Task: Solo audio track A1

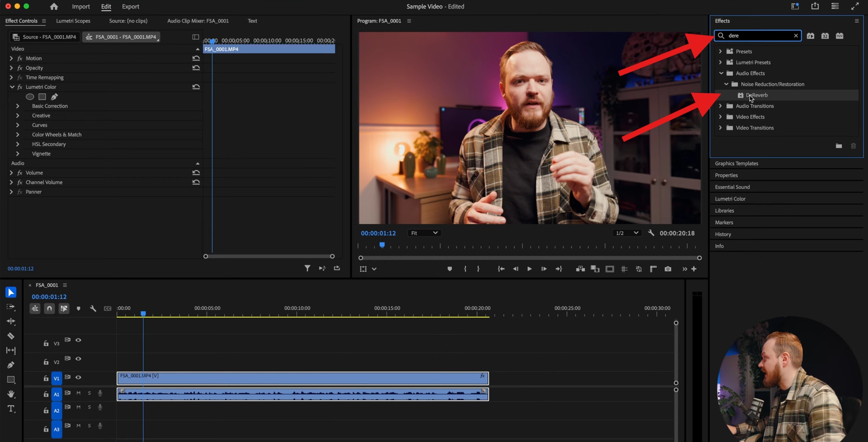Action: pos(89,393)
